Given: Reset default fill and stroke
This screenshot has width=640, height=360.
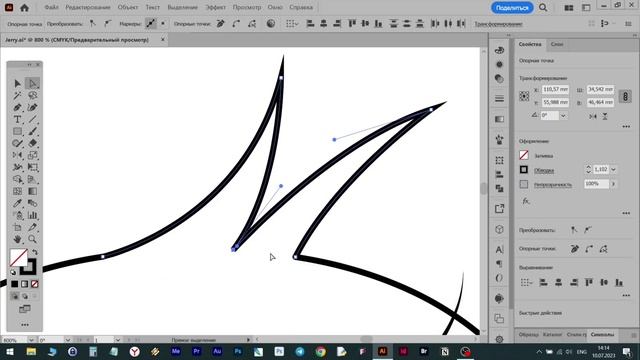Looking at the screenshot, I should [13, 272].
